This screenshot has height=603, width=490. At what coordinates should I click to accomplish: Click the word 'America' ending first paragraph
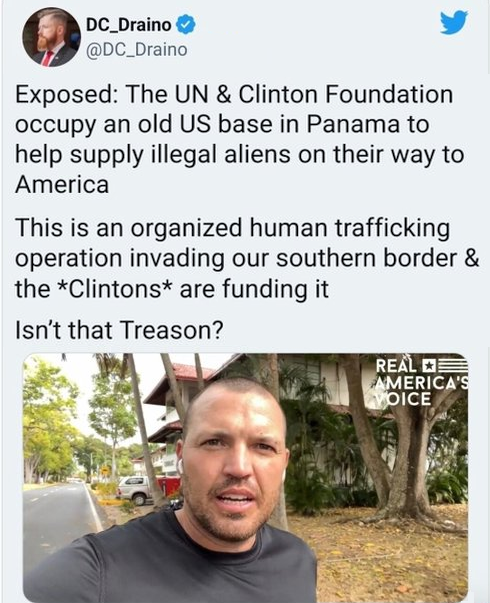point(62,185)
